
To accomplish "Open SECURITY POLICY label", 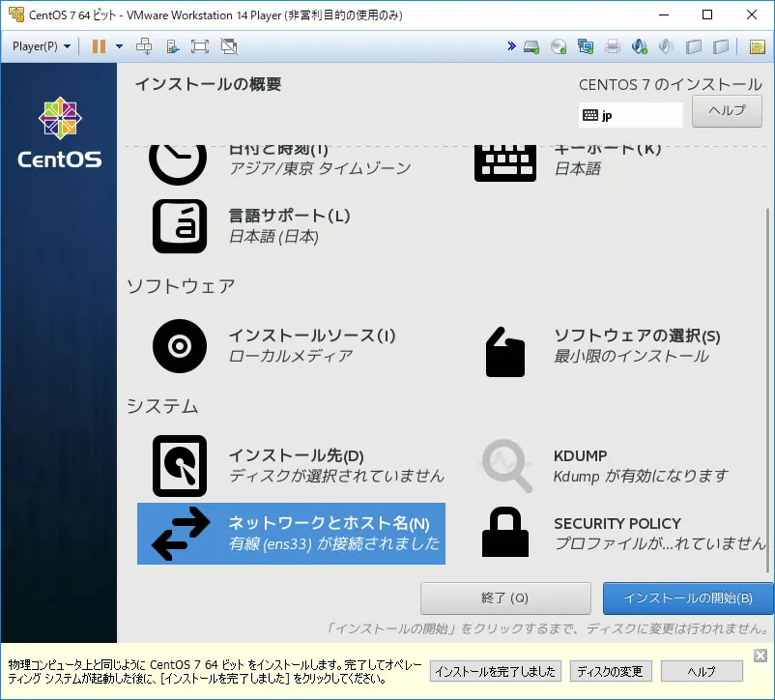I will click(617, 523).
